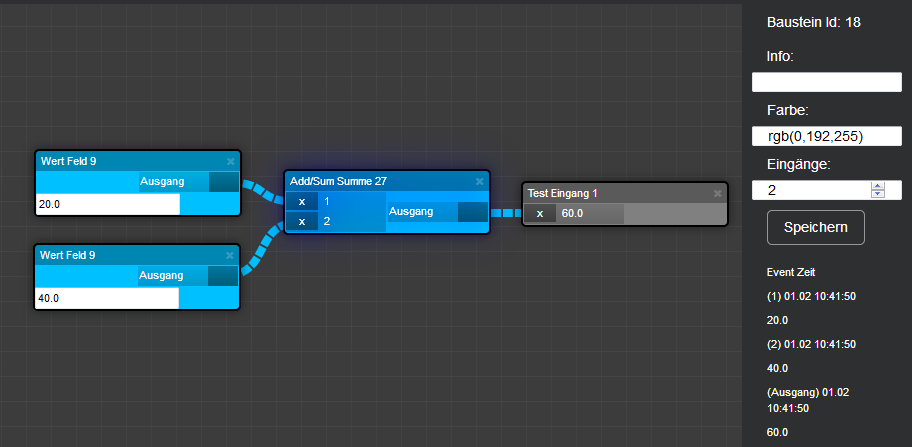This screenshot has height=447, width=912.
Task: Click the 60.0 value in Test Eingang 1
Action: point(572,214)
